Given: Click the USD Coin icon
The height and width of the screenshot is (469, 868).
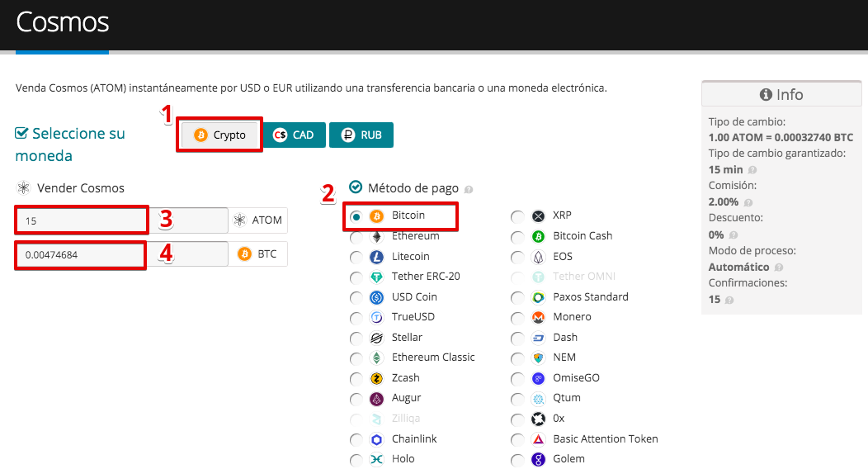Looking at the screenshot, I should point(376,297).
